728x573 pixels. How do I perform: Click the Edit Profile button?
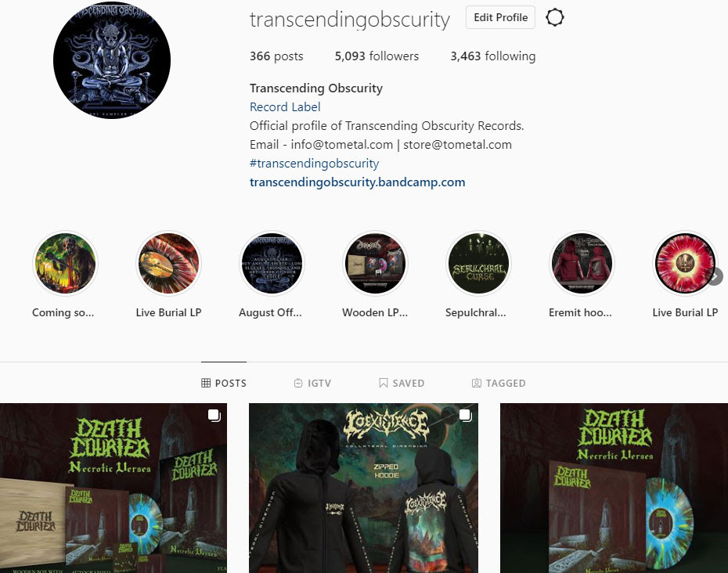[500, 18]
